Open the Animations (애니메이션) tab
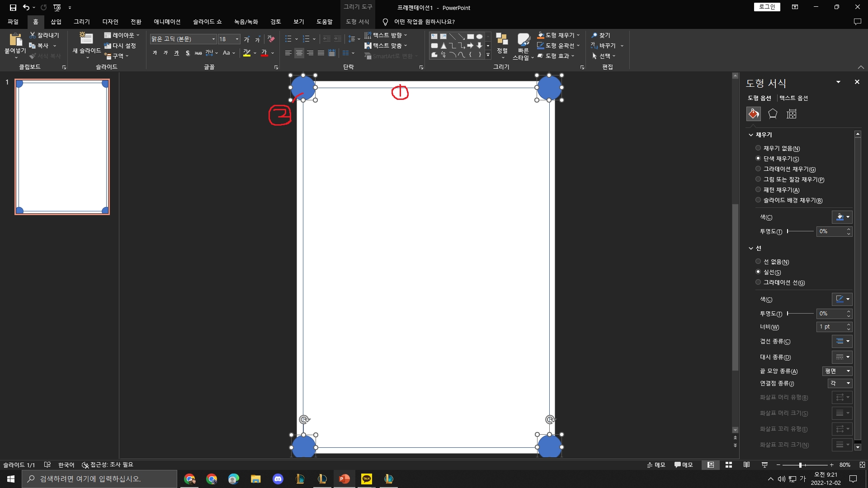The width and height of the screenshot is (868, 488). (167, 22)
